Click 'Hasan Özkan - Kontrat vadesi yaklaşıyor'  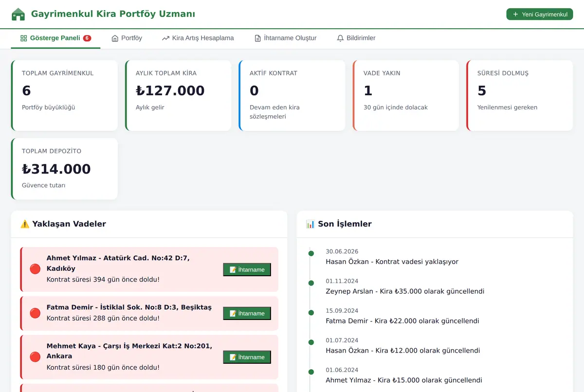tap(392, 262)
